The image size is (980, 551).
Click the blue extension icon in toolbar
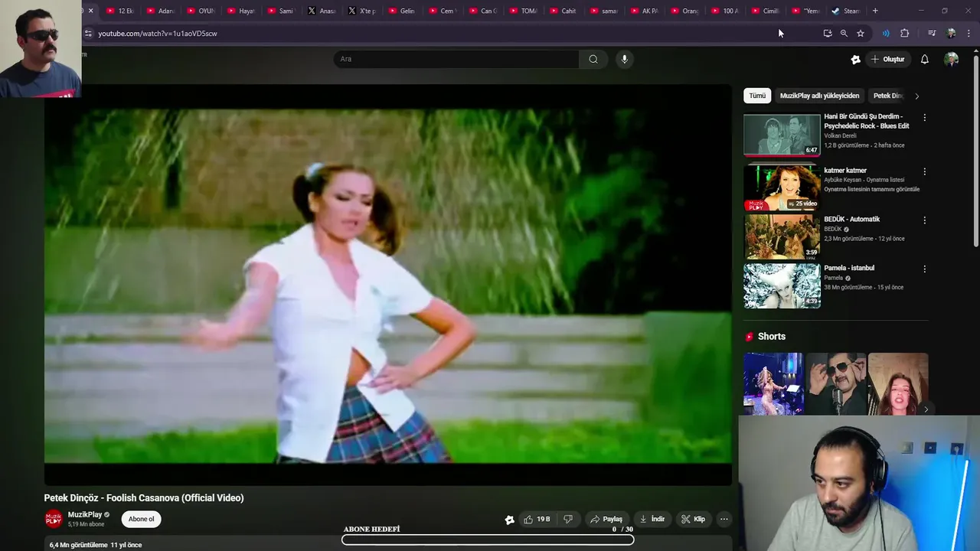(x=886, y=33)
